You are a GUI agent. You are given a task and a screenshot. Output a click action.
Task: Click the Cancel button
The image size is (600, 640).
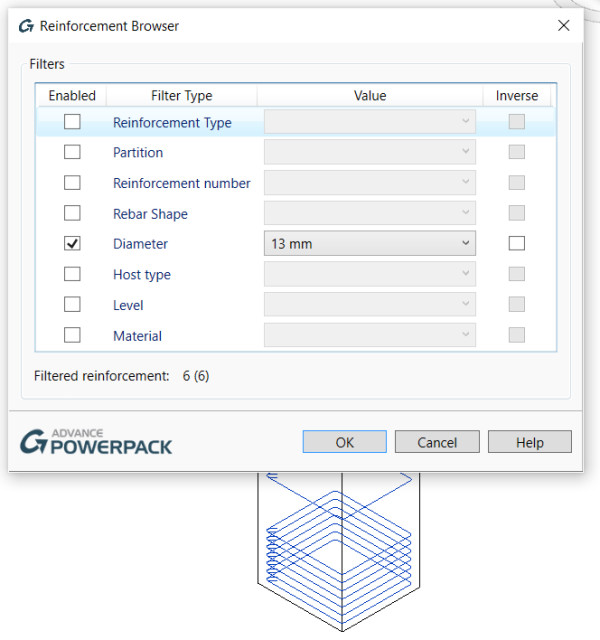click(x=437, y=442)
